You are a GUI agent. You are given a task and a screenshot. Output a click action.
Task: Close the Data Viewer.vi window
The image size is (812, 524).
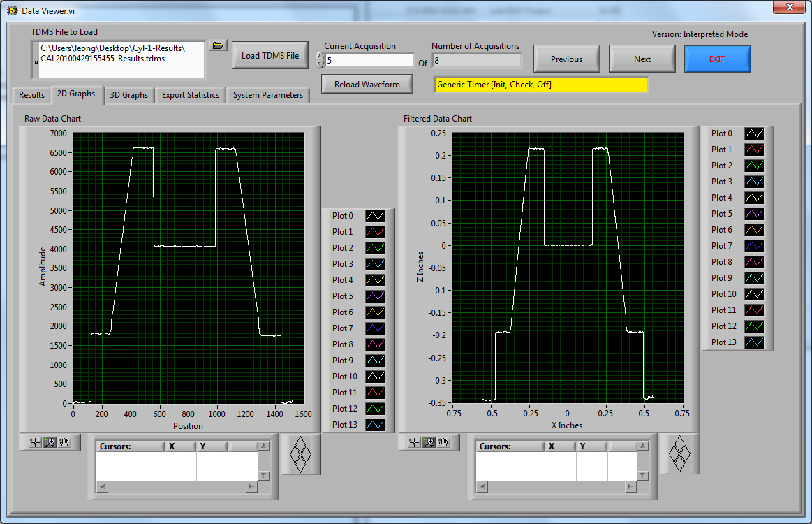click(x=790, y=7)
